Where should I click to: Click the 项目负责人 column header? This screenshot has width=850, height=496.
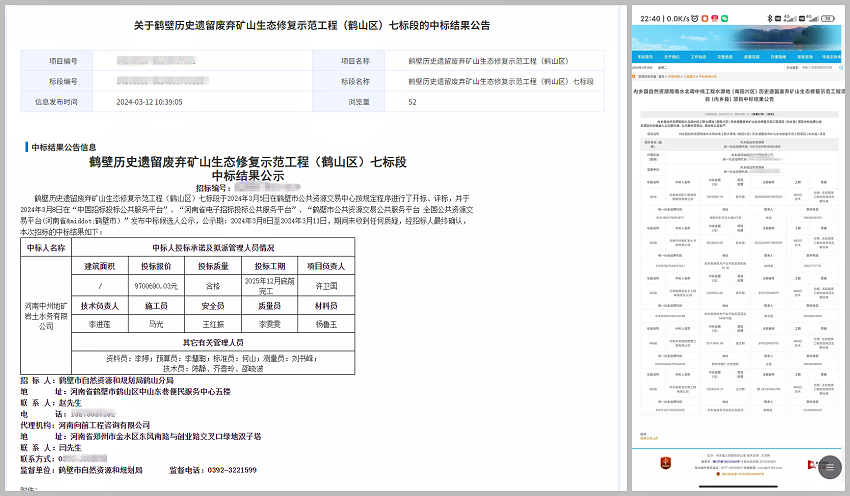tap(326, 266)
